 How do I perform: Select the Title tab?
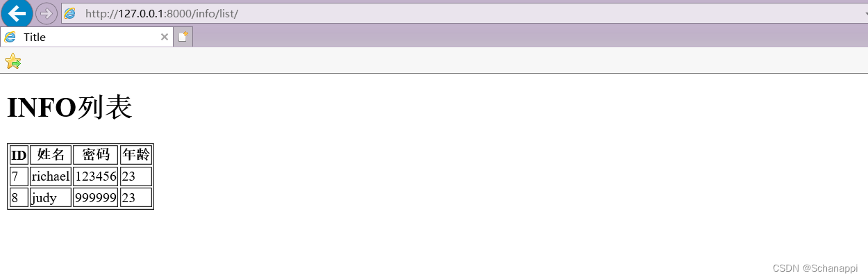(x=86, y=37)
